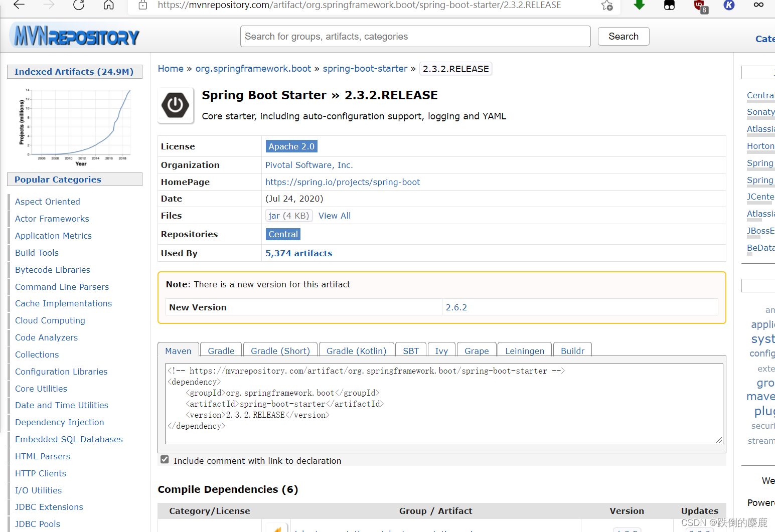Viewport: 775px width, 532px height.
Task: Open the Home breadcrumb link
Action: coord(171,69)
